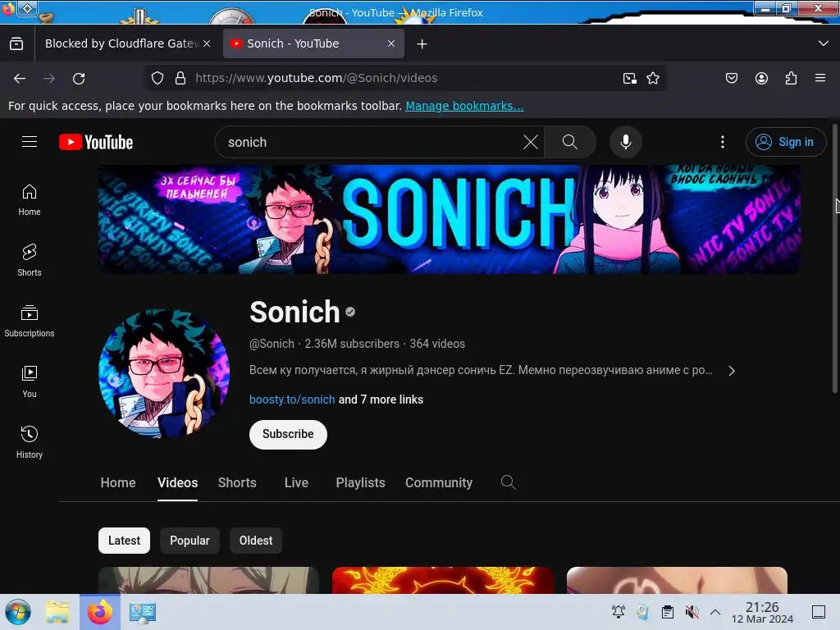Click the Manage bookmarks link

click(464, 106)
